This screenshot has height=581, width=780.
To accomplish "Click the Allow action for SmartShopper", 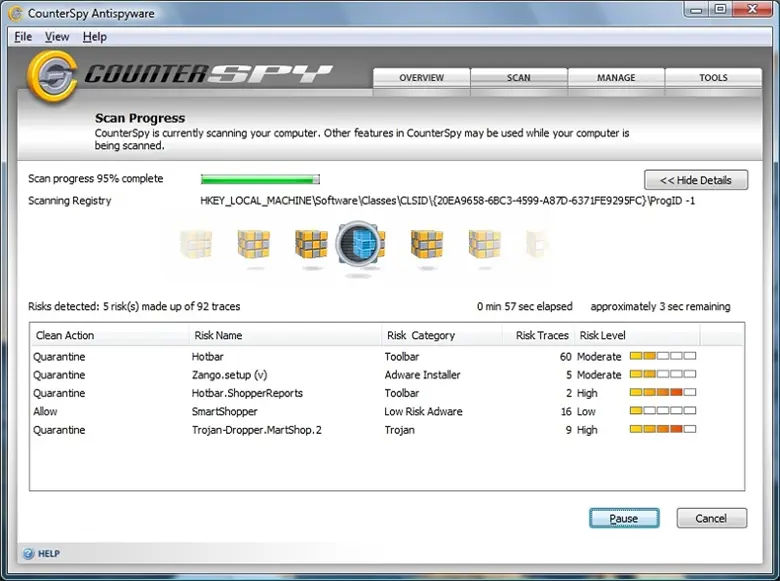I will click(x=45, y=411).
